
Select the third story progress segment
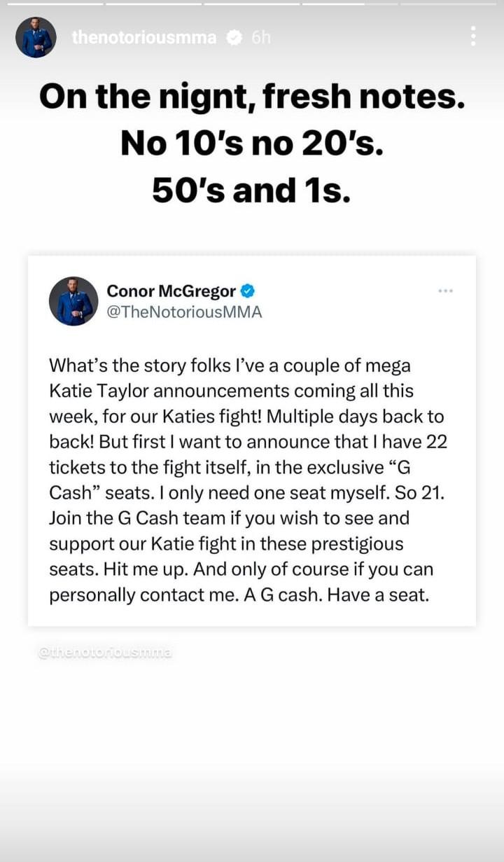[x=251, y=4]
